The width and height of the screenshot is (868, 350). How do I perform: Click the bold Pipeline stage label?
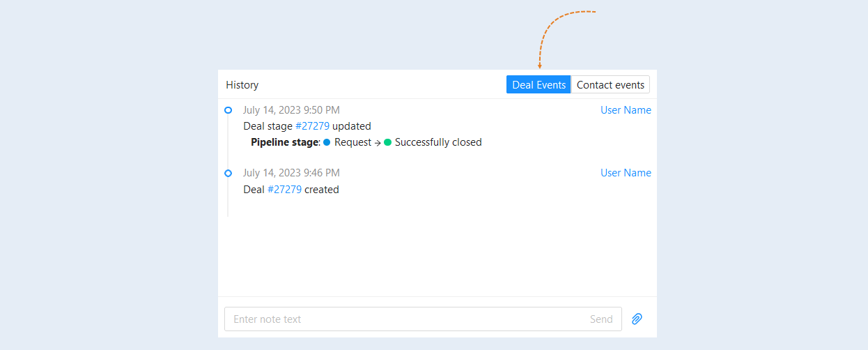click(x=284, y=142)
